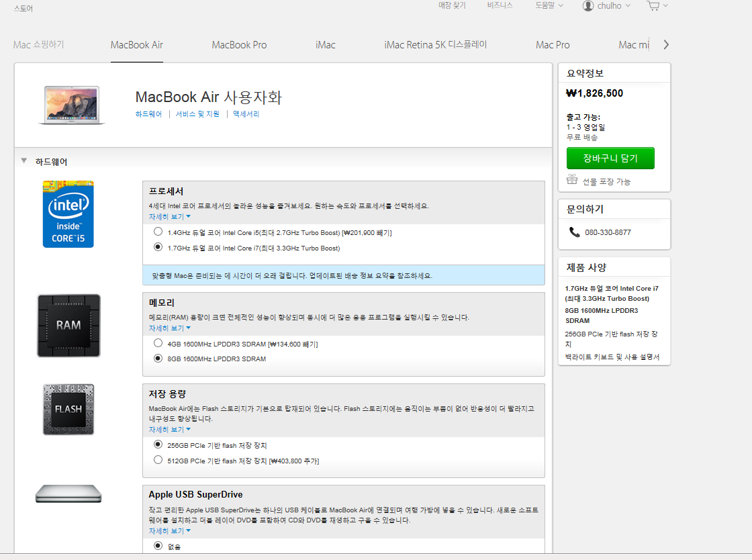Click the gift wrap icon
Screen dimensions: 752x560
tap(572, 179)
